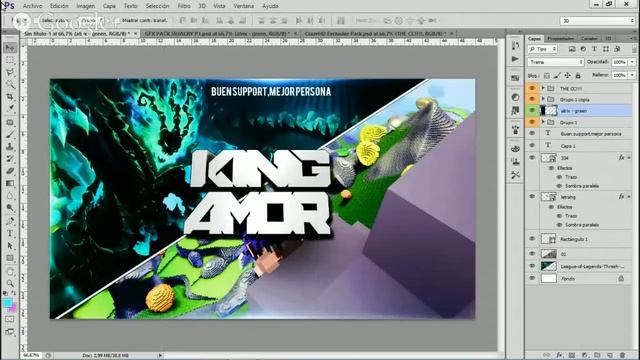Open the layer filter 'Tipo' dropdown
The width and height of the screenshot is (640, 360).
tap(542, 49)
